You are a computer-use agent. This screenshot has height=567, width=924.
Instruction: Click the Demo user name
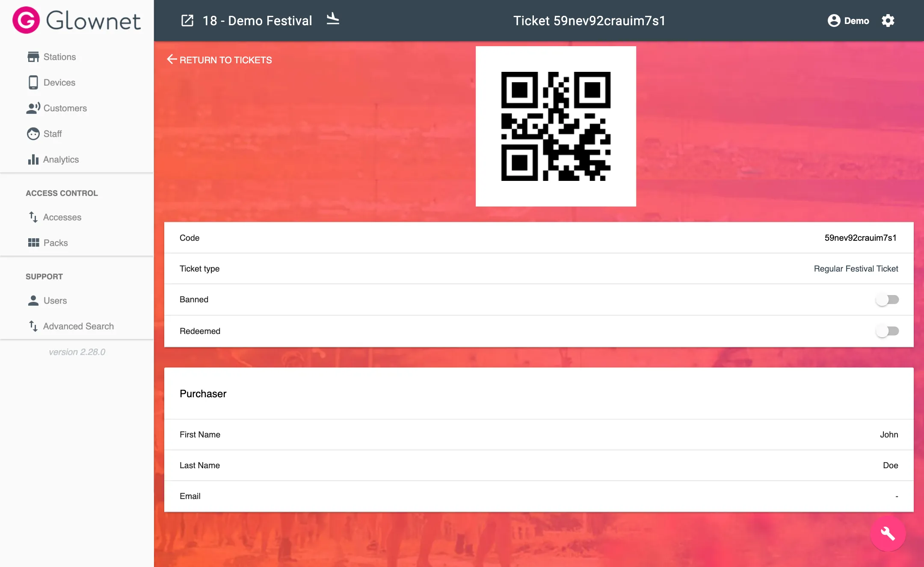856,21
